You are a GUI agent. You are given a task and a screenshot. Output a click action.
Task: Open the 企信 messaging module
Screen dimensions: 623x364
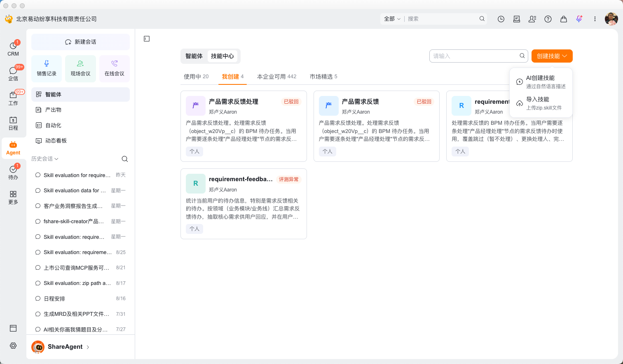(x=13, y=73)
